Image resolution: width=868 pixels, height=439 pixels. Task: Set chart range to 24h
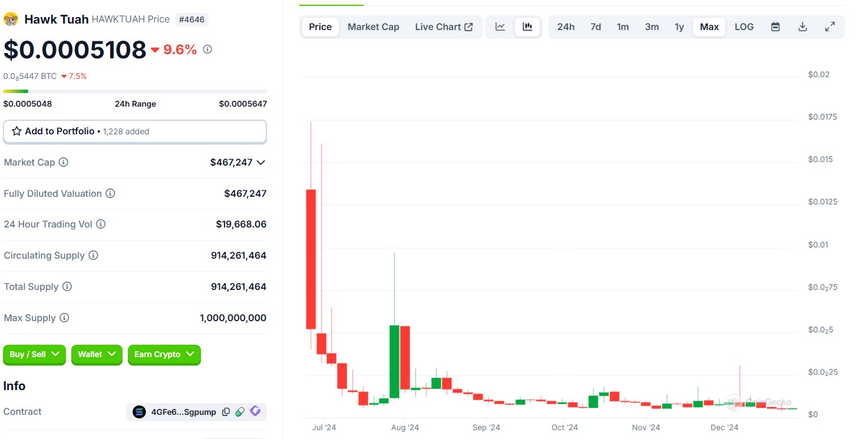pos(566,27)
